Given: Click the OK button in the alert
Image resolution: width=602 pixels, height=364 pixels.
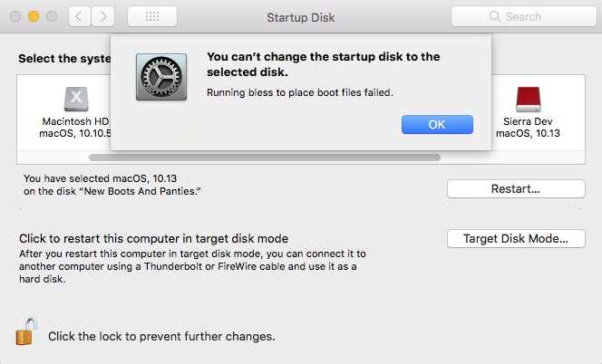Looking at the screenshot, I should (437, 124).
